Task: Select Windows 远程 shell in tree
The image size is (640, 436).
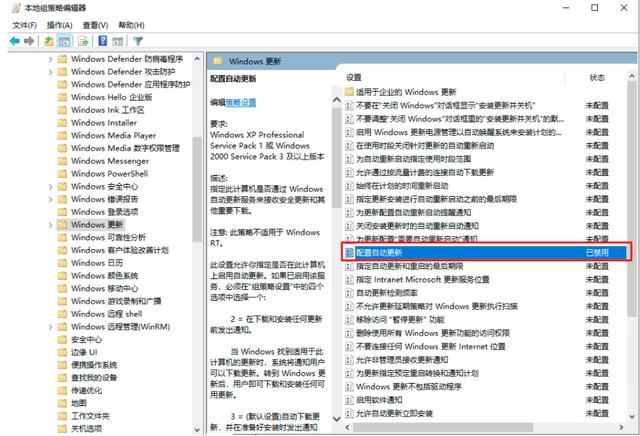Action: pos(107,314)
